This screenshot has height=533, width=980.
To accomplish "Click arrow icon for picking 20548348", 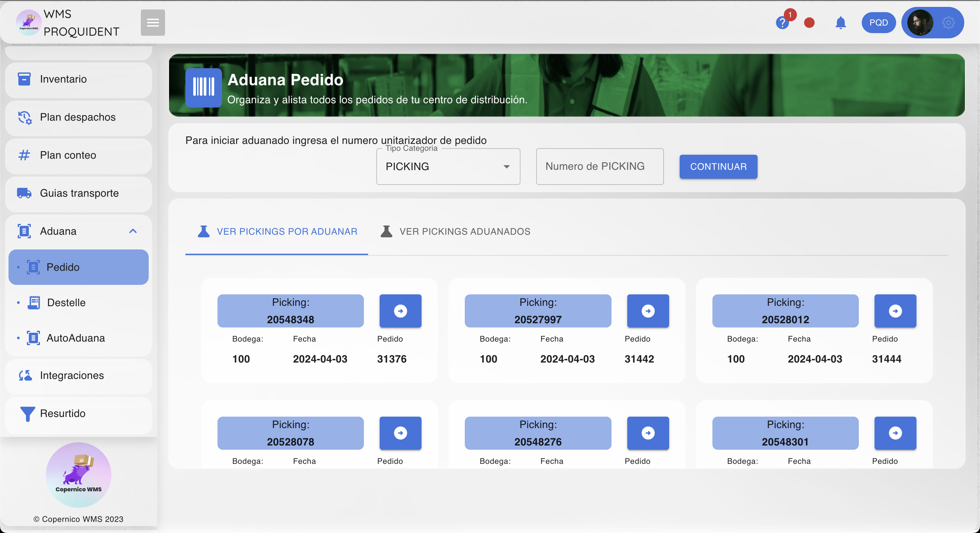I will (x=400, y=311).
